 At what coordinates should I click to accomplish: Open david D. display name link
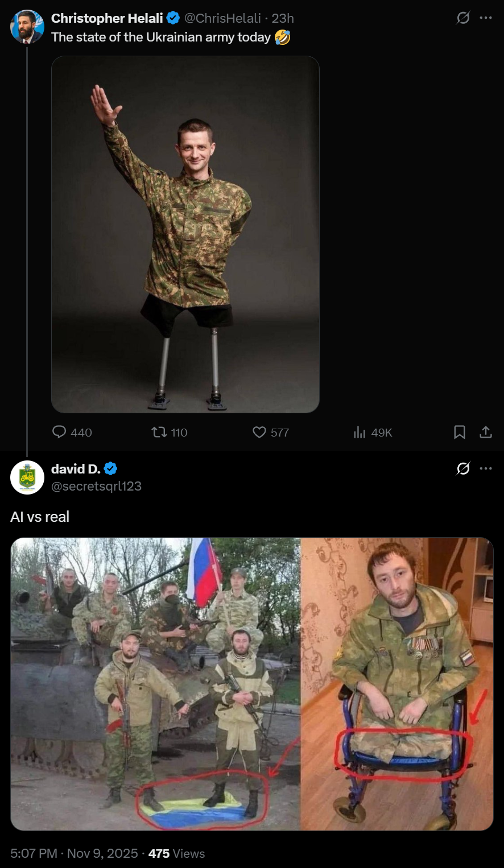[x=76, y=468]
